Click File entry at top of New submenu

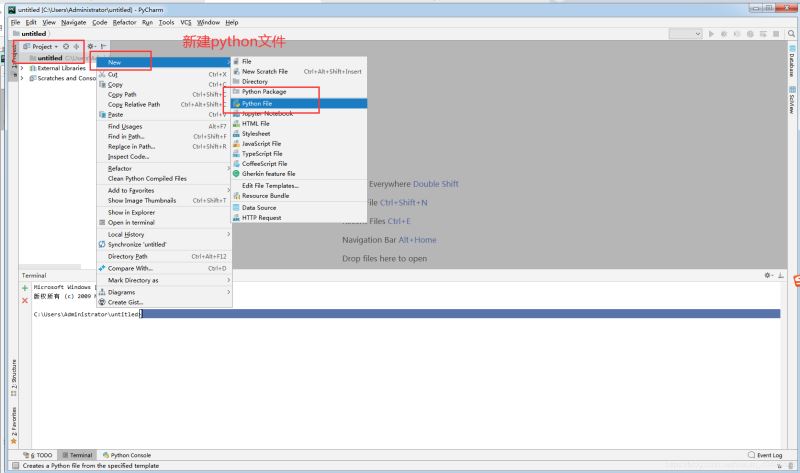point(299,61)
